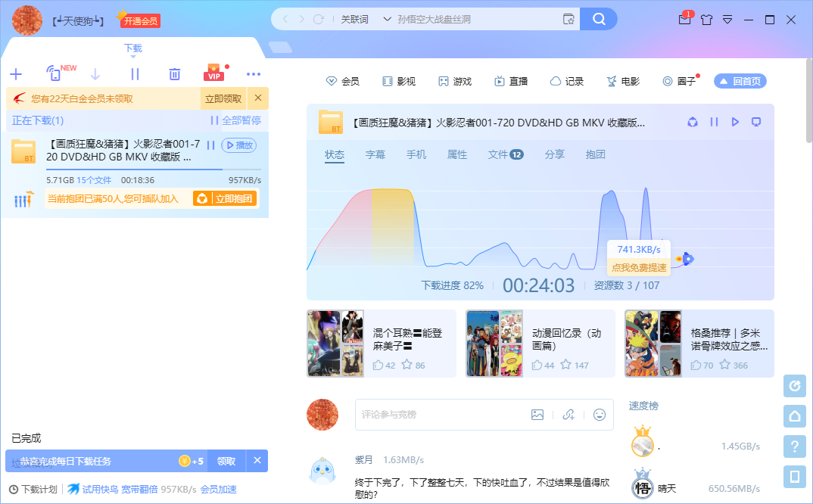Click the 播放 button on the download item
The width and height of the screenshot is (813, 504).
click(239, 145)
